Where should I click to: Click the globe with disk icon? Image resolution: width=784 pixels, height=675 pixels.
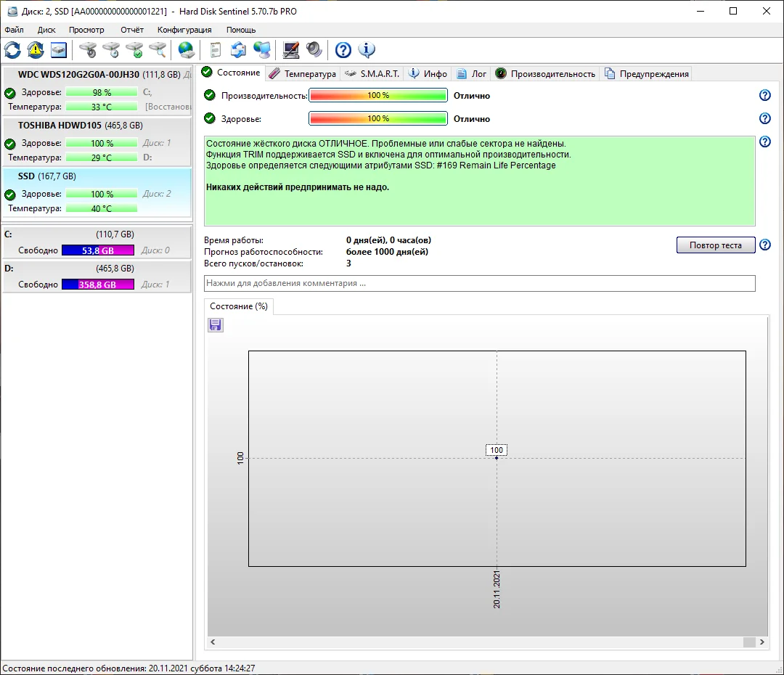tap(186, 50)
